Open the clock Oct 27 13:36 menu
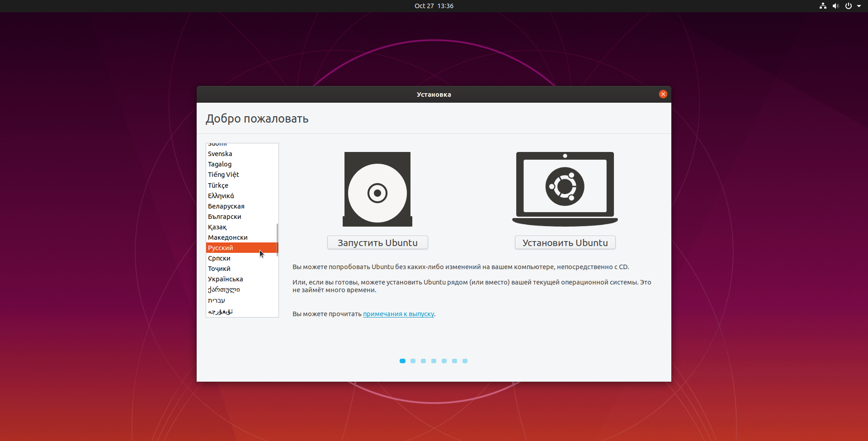The height and width of the screenshot is (441, 868). coord(434,6)
